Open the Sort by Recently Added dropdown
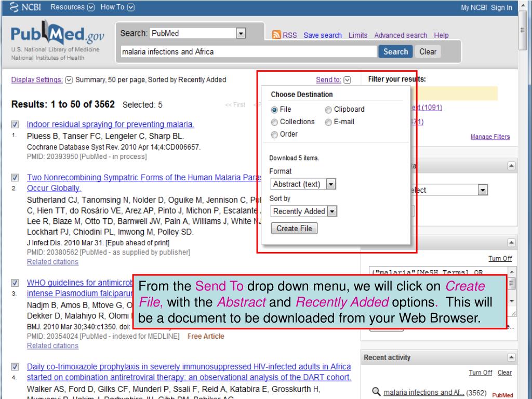The width and height of the screenshot is (532, 399). point(304,211)
